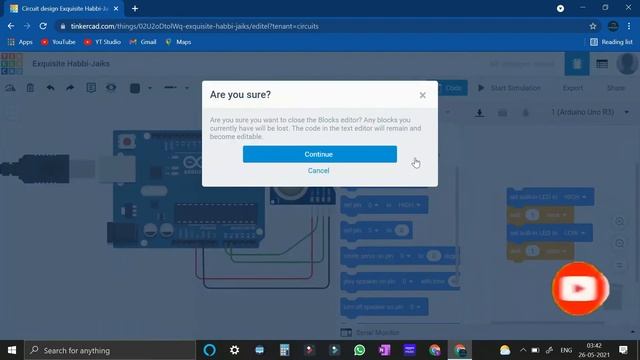Click the Cancel link in the dialog
The image size is (640, 360).
pyautogui.click(x=318, y=171)
